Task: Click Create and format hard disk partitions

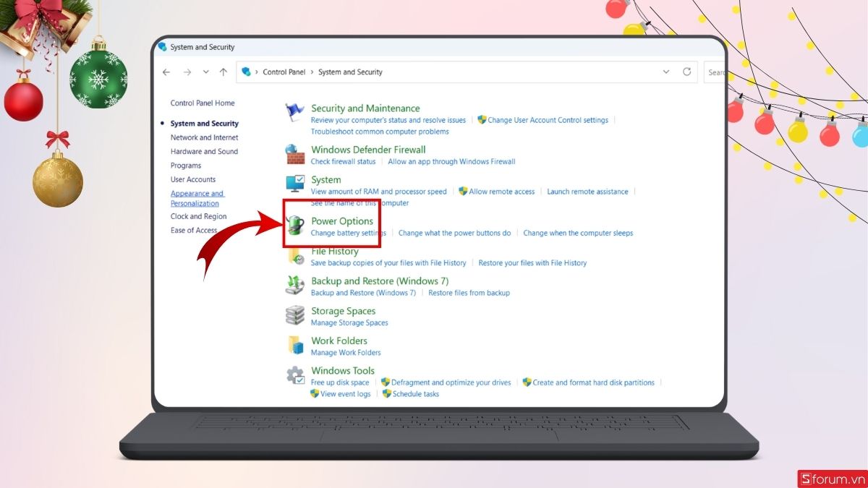Action: pyautogui.click(x=593, y=383)
